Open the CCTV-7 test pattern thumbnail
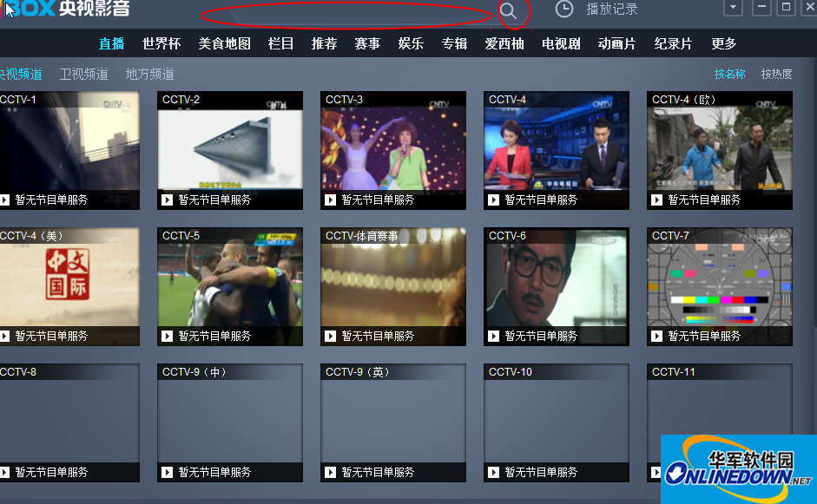 pos(719,287)
